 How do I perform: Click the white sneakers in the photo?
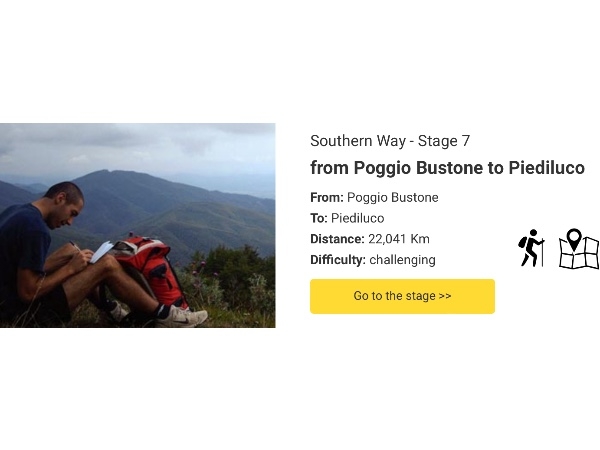pyautogui.click(x=183, y=316)
